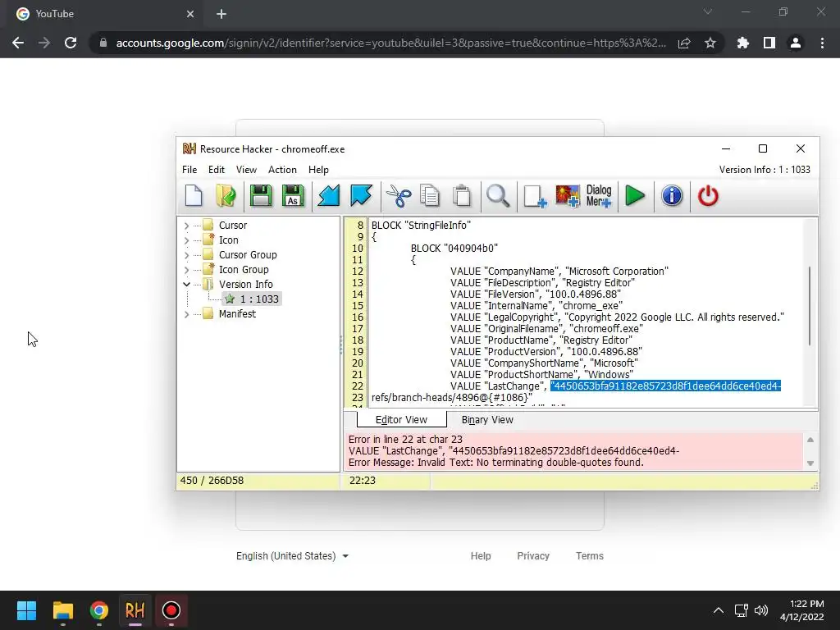
Task: Click the "Microsoft Corporation" CompanyName value
Action: pos(617,271)
